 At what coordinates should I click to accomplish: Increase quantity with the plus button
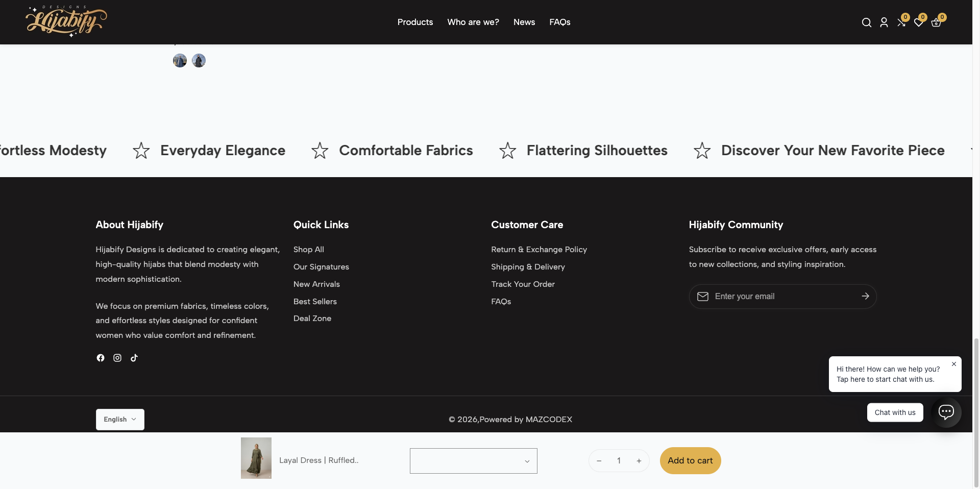pyautogui.click(x=639, y=461)
